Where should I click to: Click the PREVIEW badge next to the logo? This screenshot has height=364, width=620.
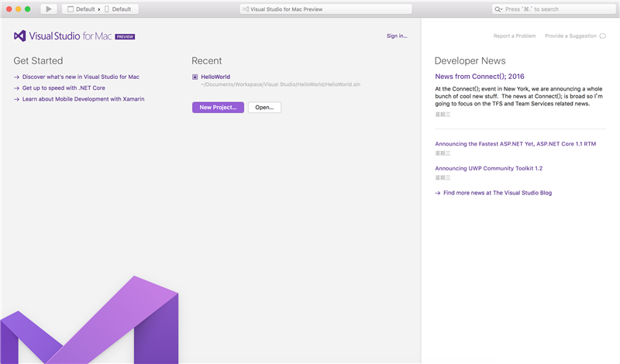(125, 36)
